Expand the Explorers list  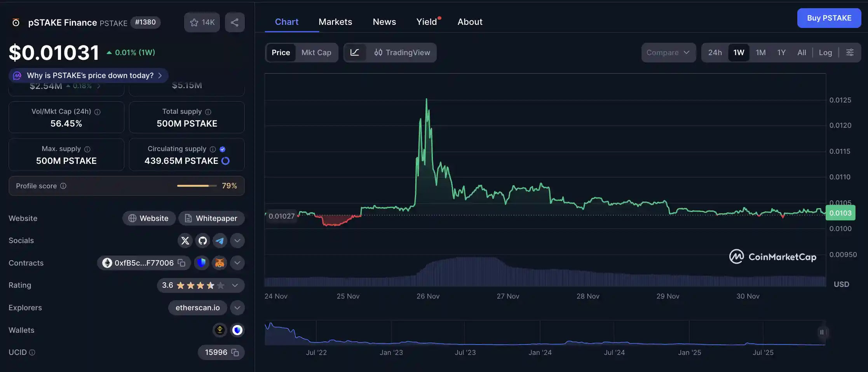tap(237, 308)
